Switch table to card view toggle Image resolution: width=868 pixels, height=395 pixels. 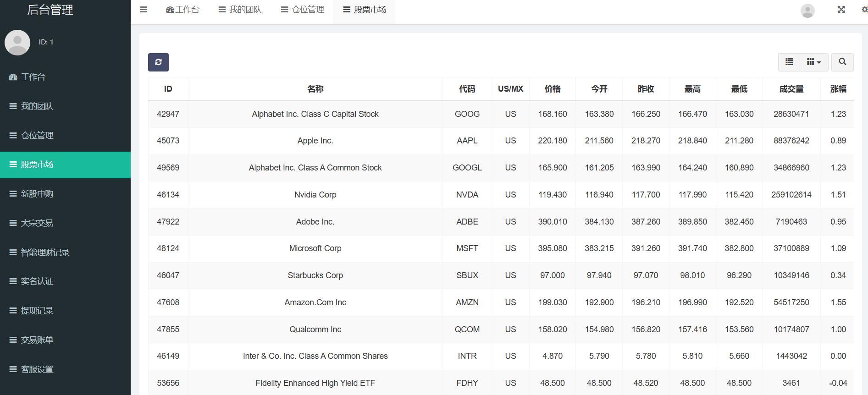(789, 62)
